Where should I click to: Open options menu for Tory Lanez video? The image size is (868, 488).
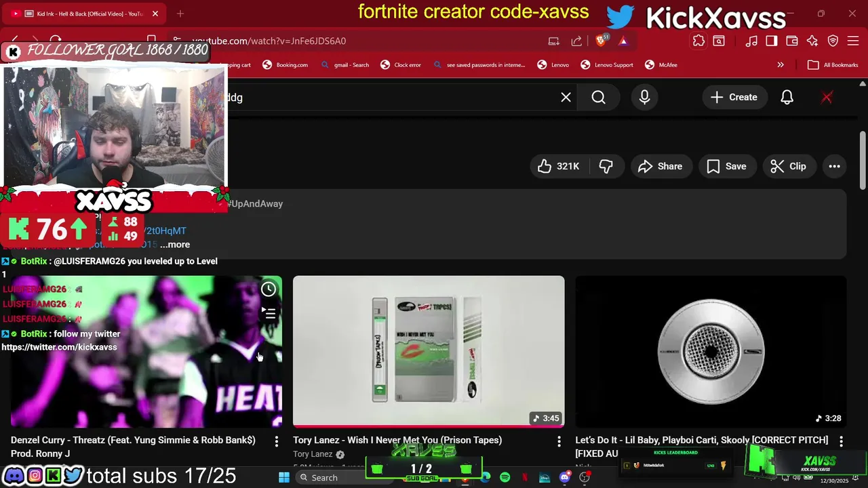coord(559,441)
